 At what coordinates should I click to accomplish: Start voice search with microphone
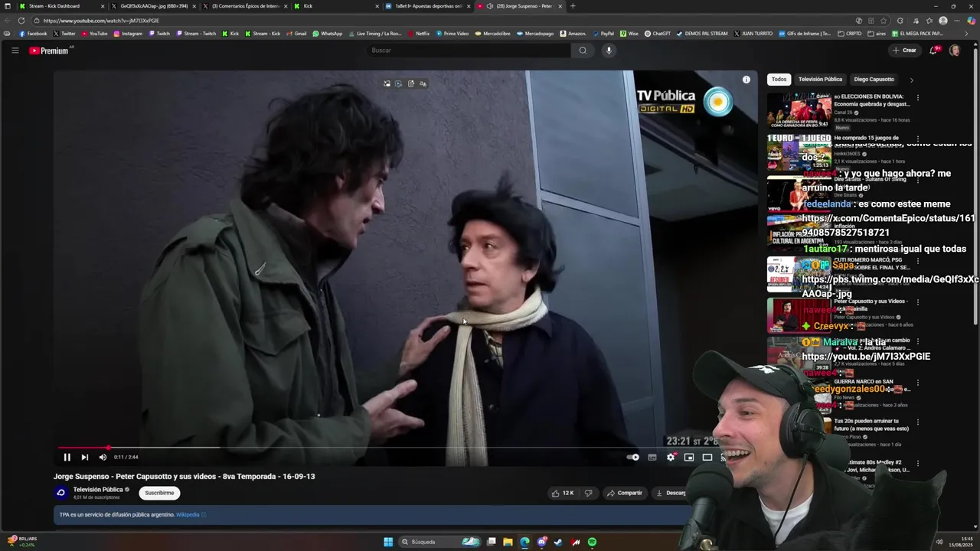tap(609, 51)
